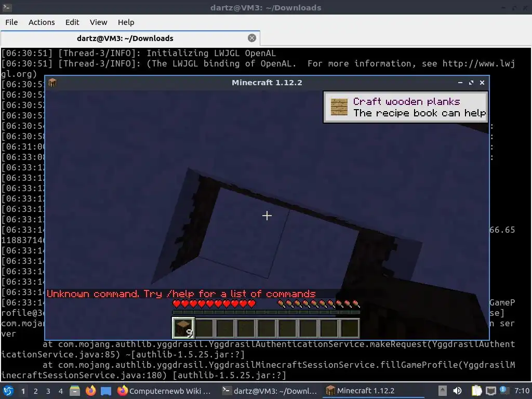Open the terminal Help menu
The image size is (532, 399).
126,22
